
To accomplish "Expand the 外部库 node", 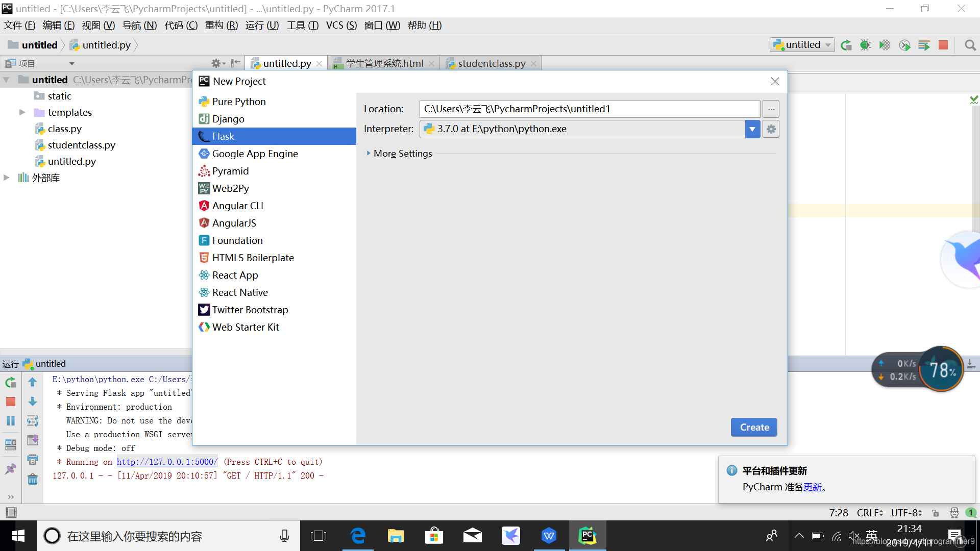I will coord(7,178).
